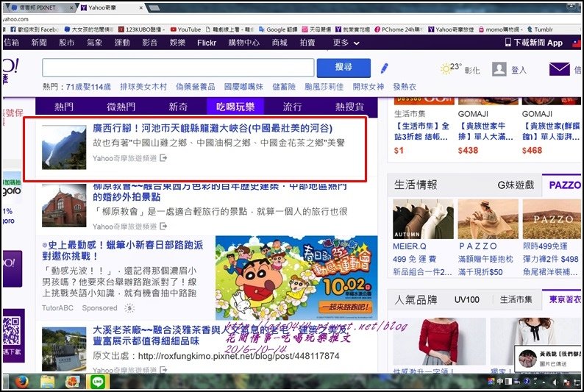The image size is (584, 392).
Task: Switch to the PIXNET browser tab
Action: tap(40, 7)
